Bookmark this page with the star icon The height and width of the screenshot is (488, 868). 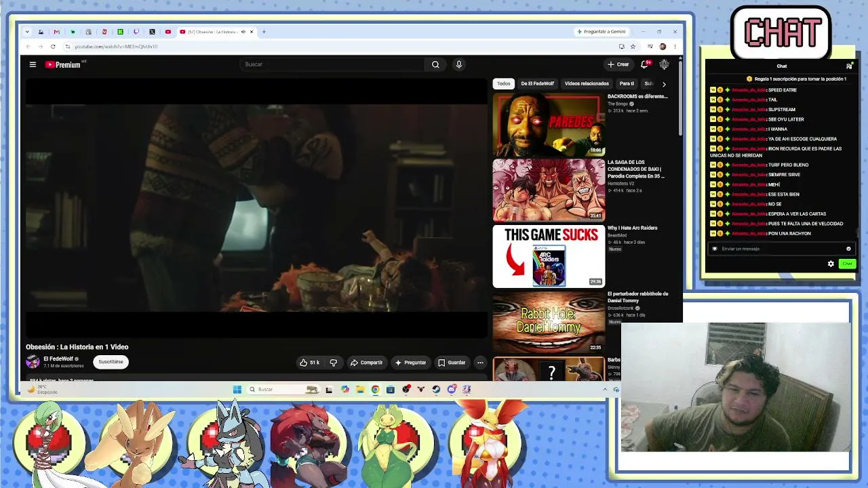tap(633, 47)
